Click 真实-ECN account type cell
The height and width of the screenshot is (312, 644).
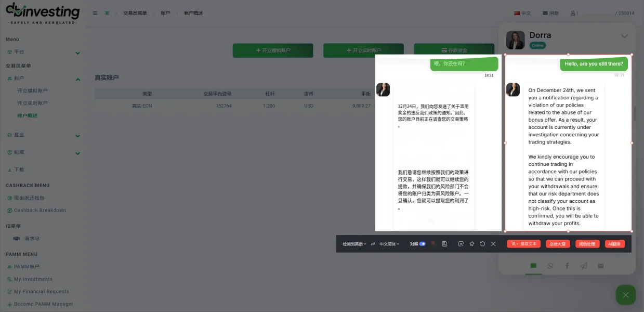coord(141,106)
